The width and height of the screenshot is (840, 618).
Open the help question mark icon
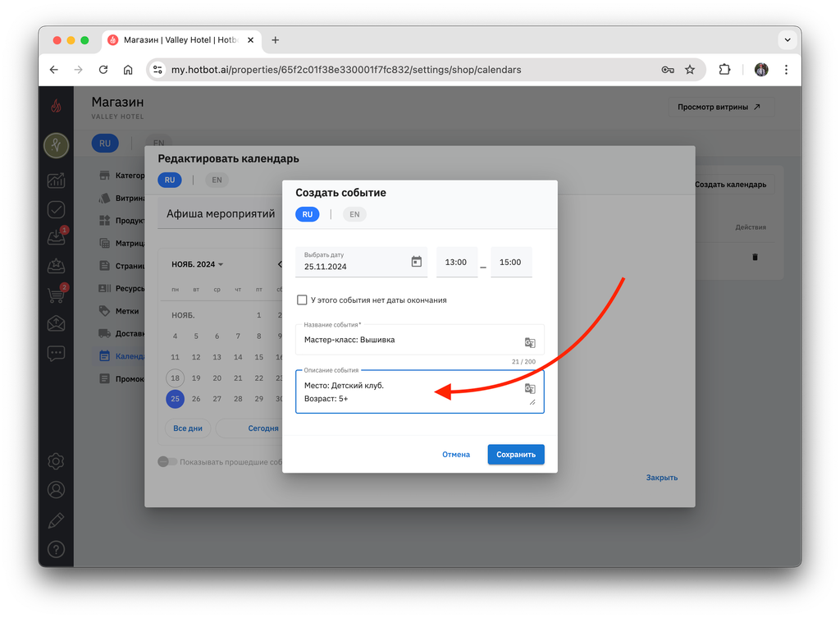tap(56, 549)
